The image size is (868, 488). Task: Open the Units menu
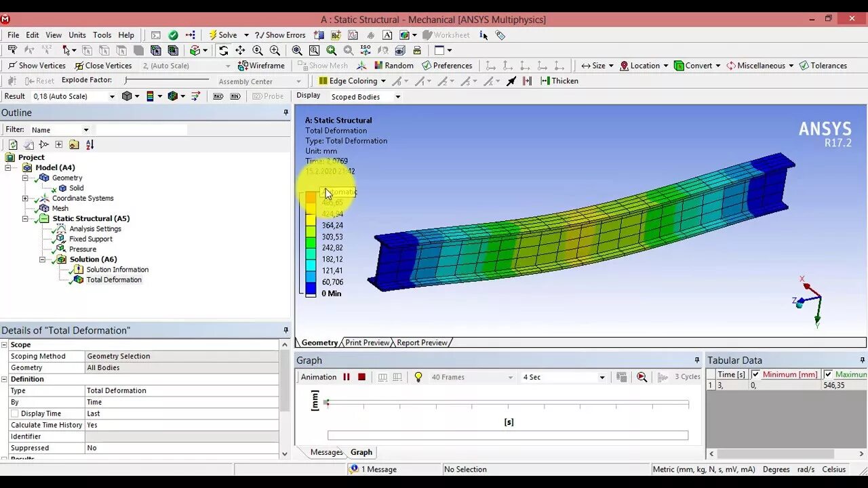[77, 35]
